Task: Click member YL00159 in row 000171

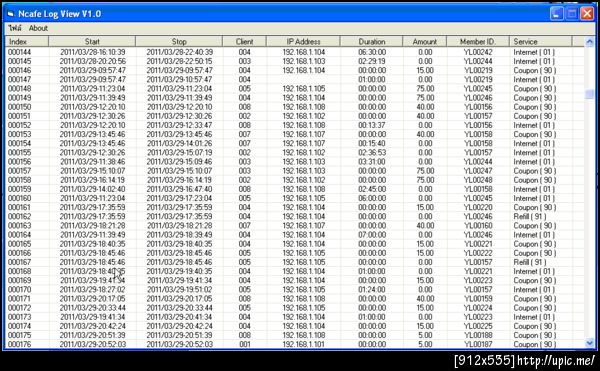Action: click(478, 299)
